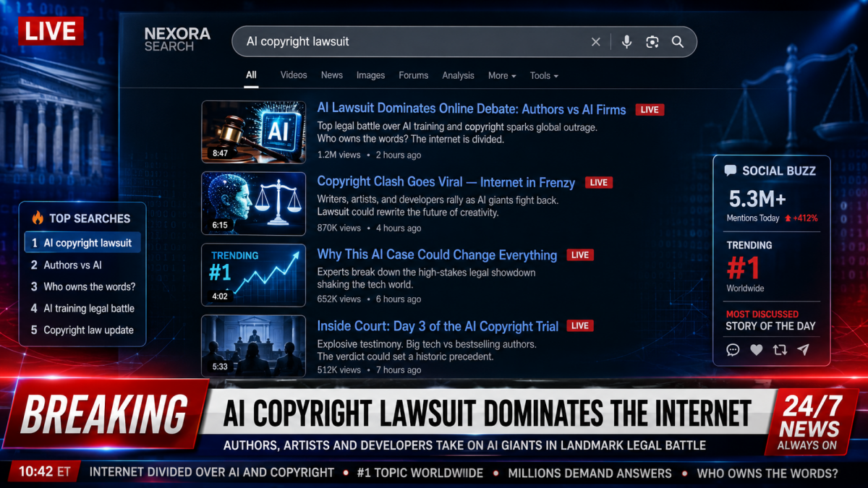This screenshot has height=488, width=868.
Task: Click the '10:42 ET' clock in ticker
Action: [45, 472]
